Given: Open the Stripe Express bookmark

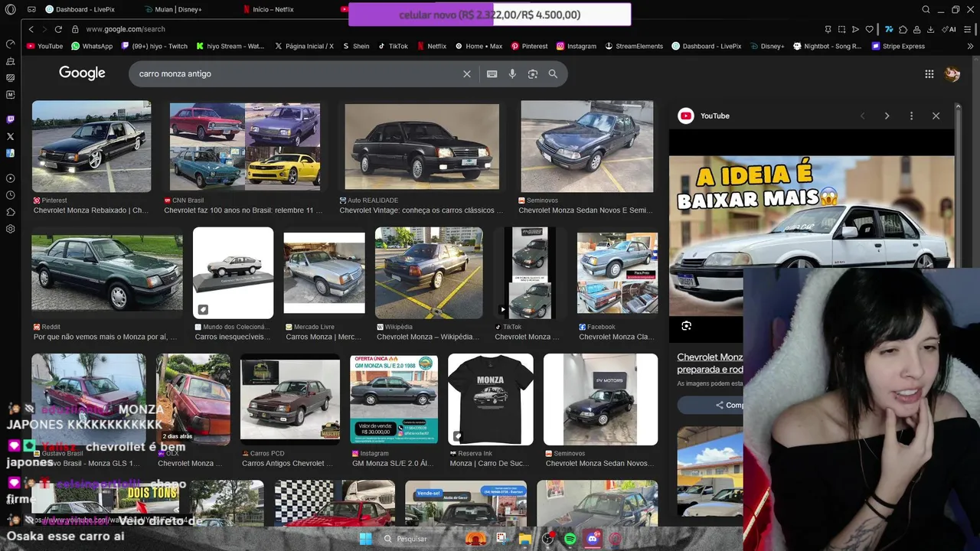Looking at the screenshot, I should click(x=898, y=46).
